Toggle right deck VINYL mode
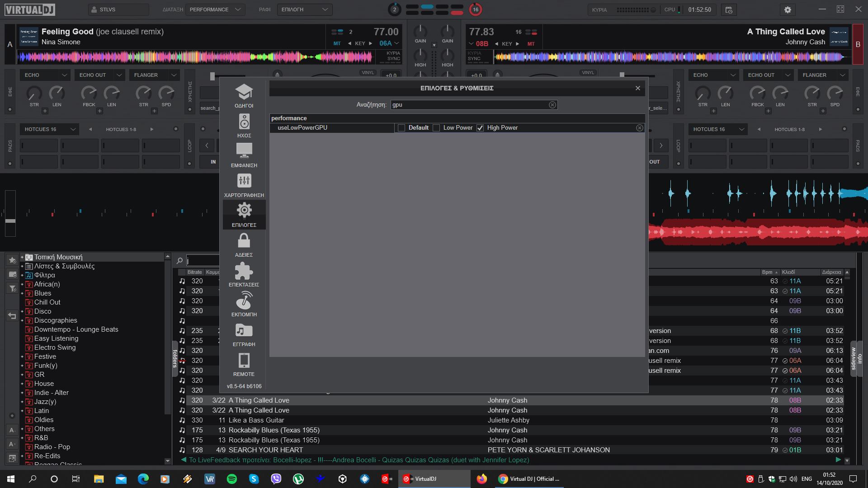 coord(588,73)
